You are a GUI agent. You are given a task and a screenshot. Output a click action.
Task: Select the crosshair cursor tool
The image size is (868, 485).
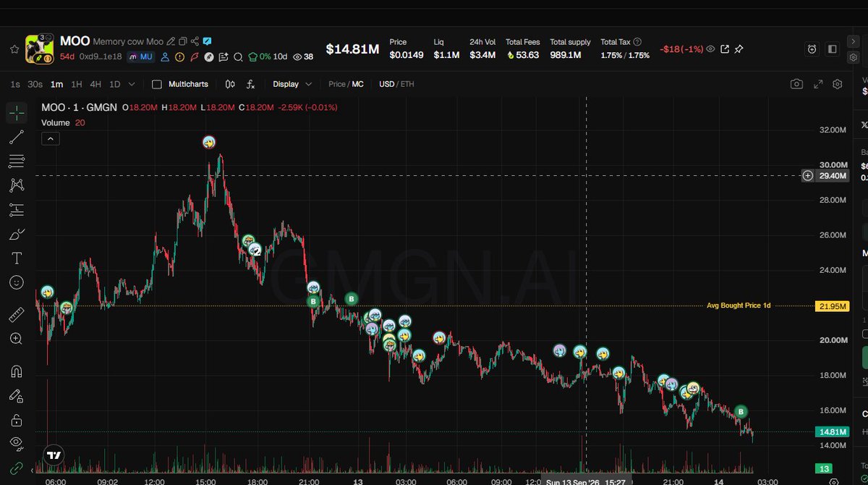point(17,113)
